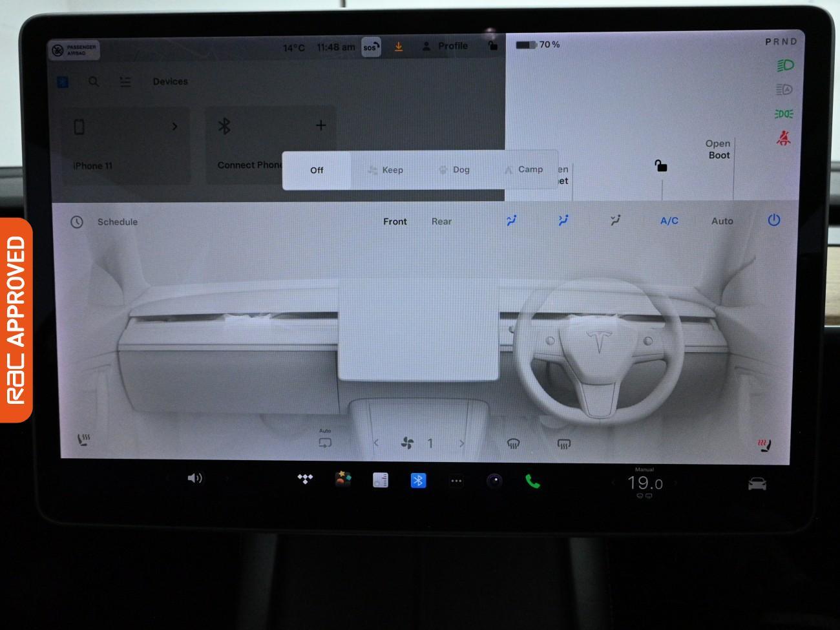
Task: Select the Dog keep-climate mode
Action: coord(459,169)
